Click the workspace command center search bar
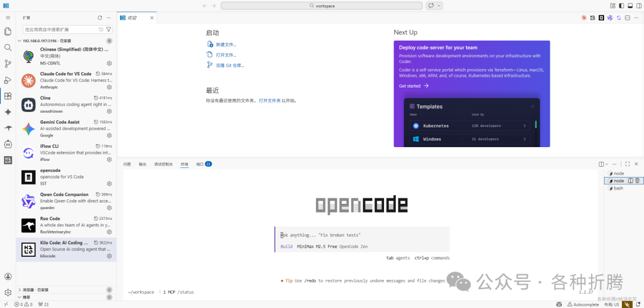Screen dimensions: 644x308 coord(321,6)
